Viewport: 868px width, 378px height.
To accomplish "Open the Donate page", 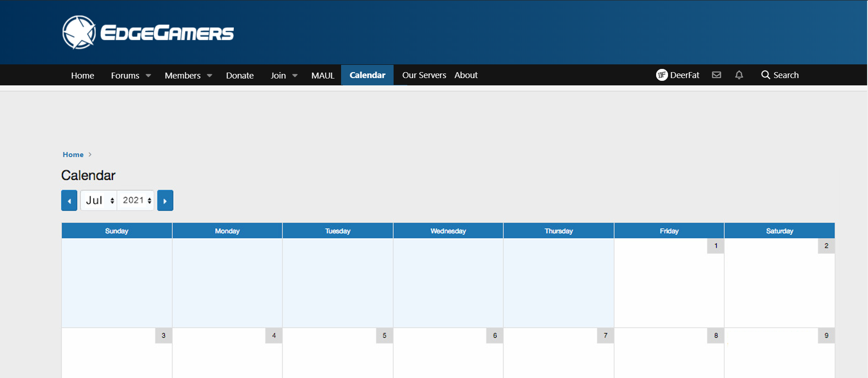I will 240,75.
